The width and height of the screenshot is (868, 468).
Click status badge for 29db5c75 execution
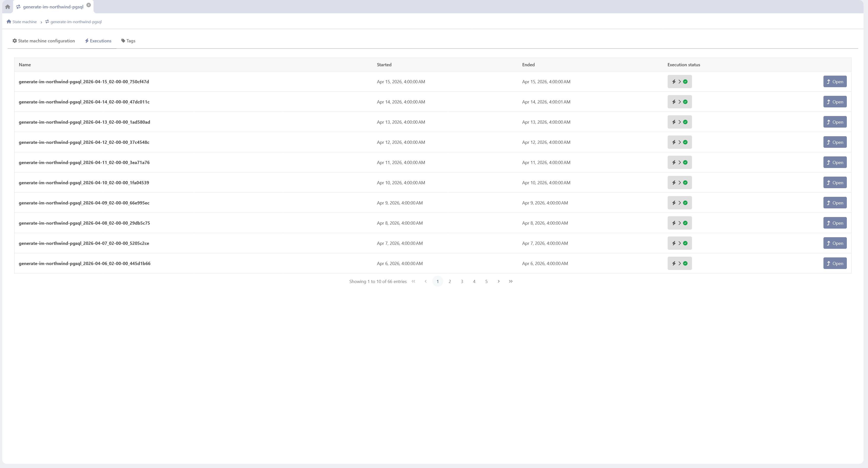(679, 223)
